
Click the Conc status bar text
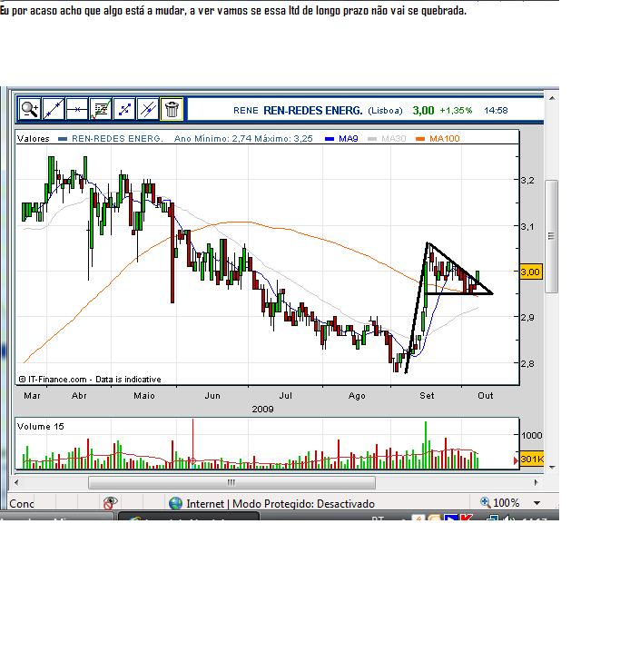tap(22, 504)
